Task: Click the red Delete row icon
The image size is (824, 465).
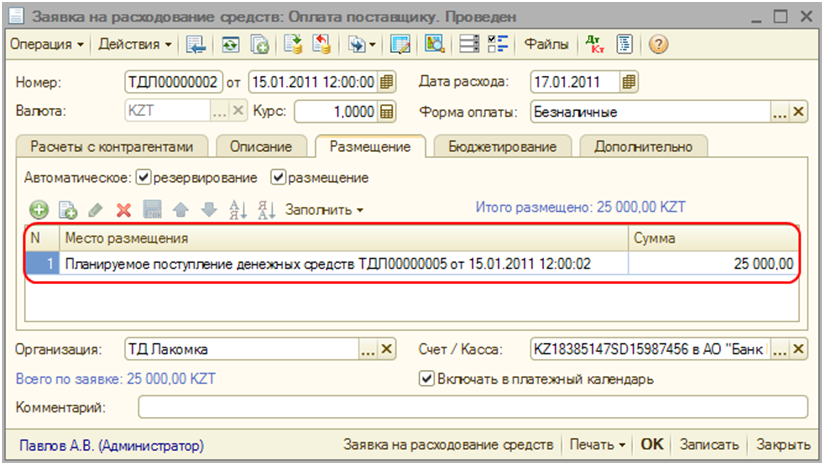Action: [x=124, y=210]
